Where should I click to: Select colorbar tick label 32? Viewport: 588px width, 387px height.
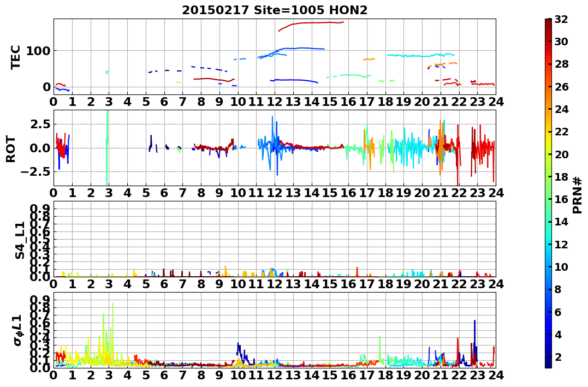[561, 19]
